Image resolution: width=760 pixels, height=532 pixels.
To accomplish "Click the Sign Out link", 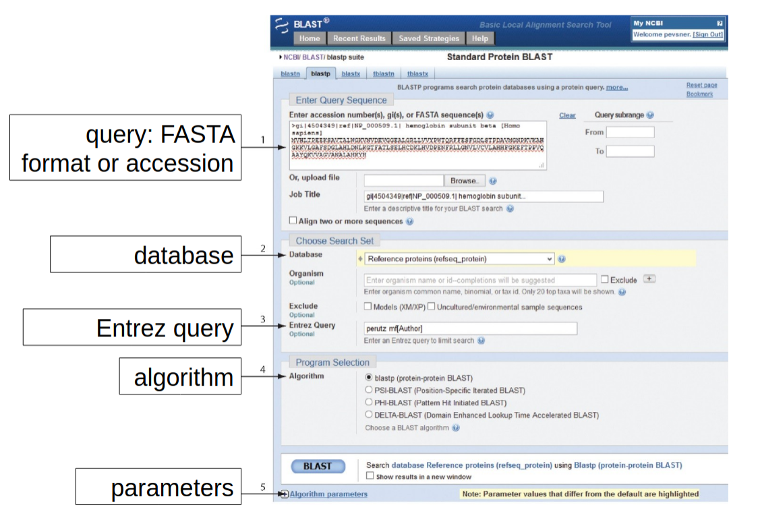I will (x=707, y=34).
